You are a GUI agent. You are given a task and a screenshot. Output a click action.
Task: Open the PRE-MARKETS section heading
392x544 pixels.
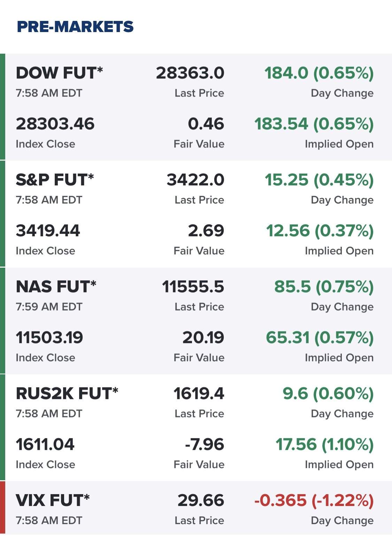(75, 27)
